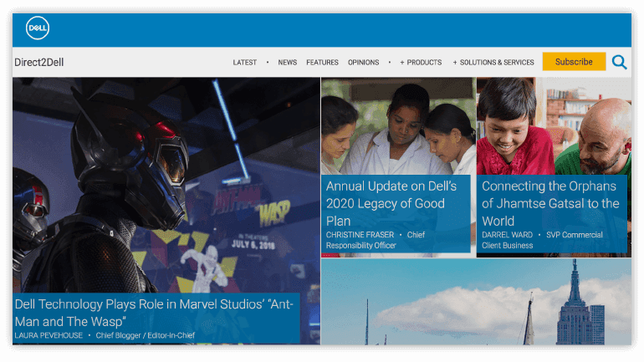Screen dimensions: 644x362
Task: Open the Ant-Man and The Wasp article headline
Action: coord(154,313)
